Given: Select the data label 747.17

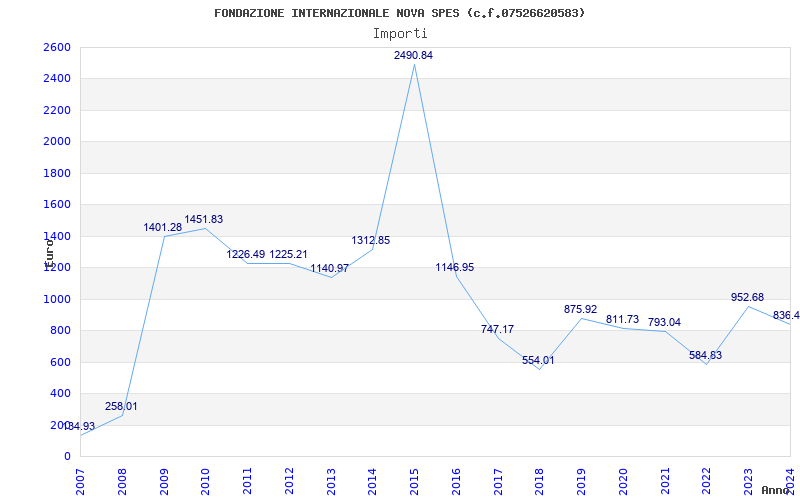Looking at the screenshot, I should coord(497,329).
